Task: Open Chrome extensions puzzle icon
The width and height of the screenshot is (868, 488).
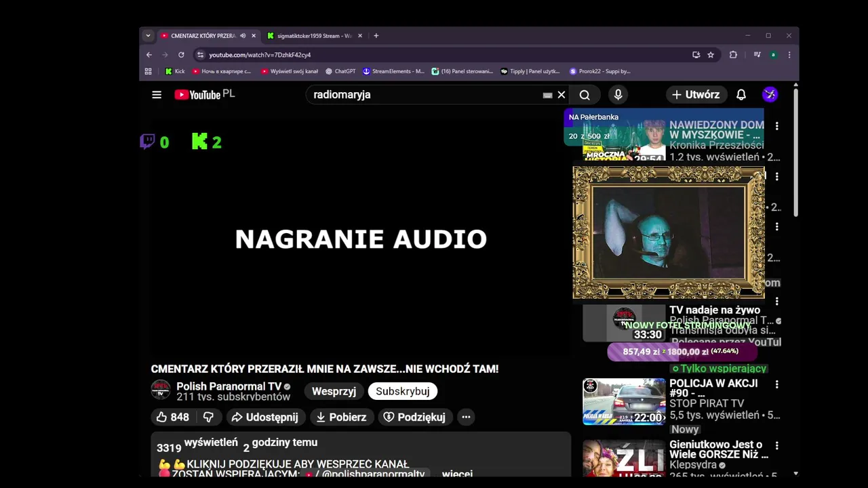Action: [x=733, y=55]
